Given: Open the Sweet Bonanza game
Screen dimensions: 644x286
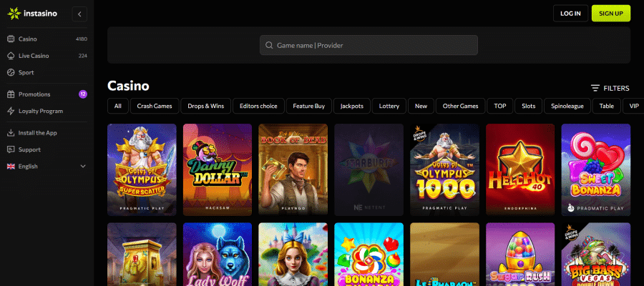Looking at the screenshot, I should tap(596, 170).
